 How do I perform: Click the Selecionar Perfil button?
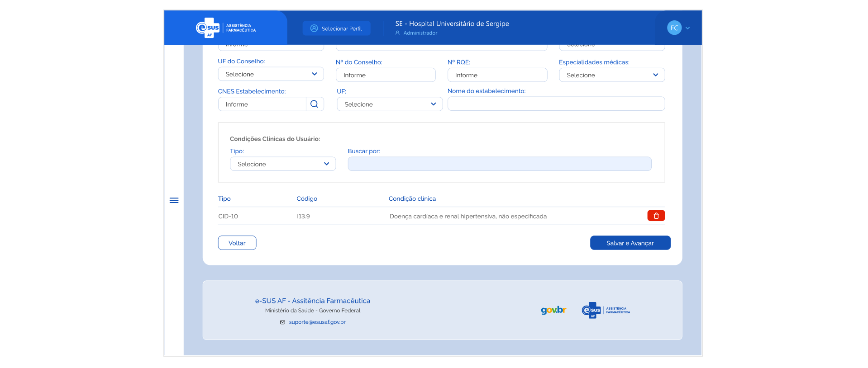(x=336, y=28)
